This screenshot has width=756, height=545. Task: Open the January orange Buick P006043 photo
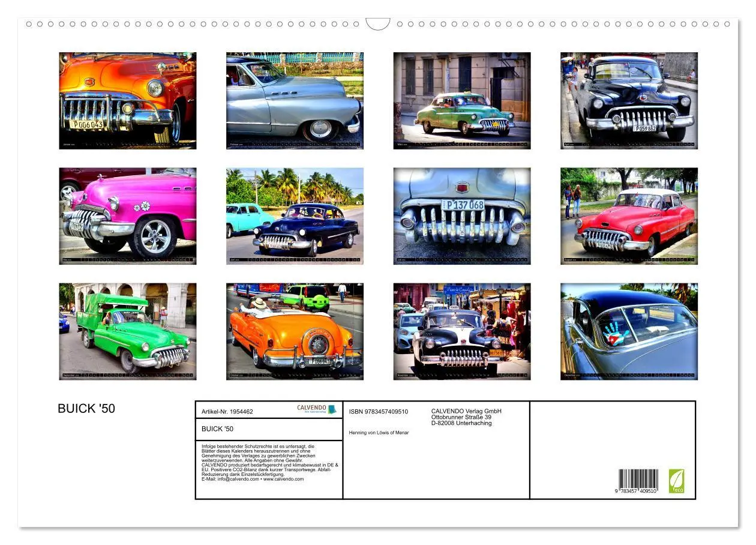(128, 101)
